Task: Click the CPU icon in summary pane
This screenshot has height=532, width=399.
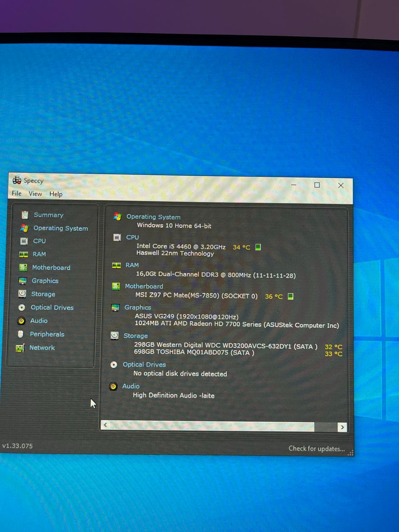Action: [x=117, y=237]
